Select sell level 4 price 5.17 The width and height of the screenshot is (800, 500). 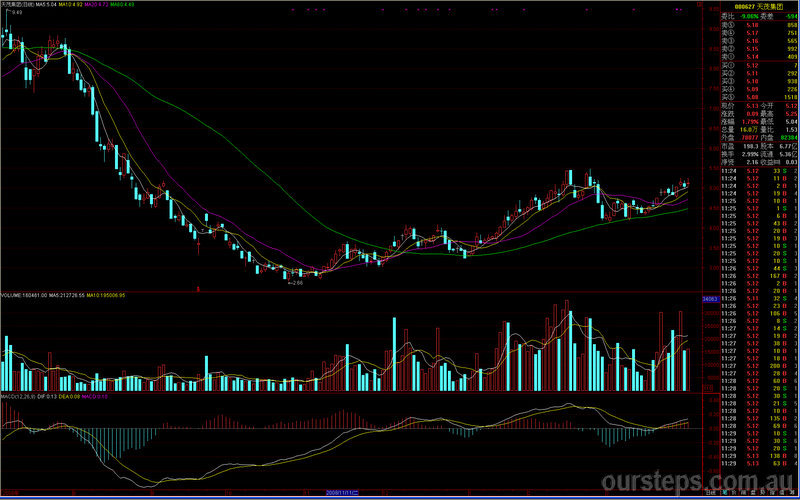click(x=752, y=33)
